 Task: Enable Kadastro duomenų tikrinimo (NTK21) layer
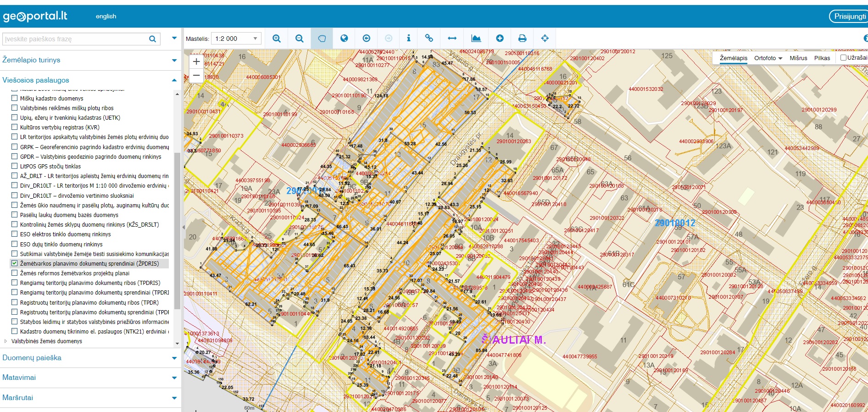15,331
